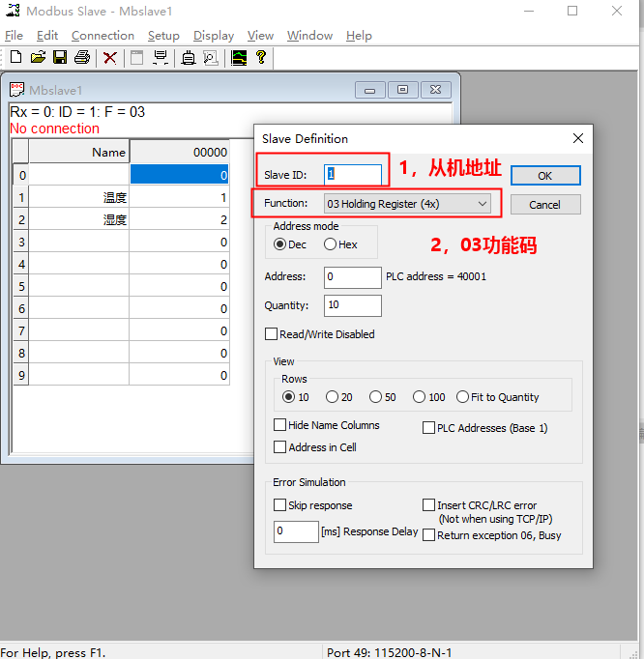Click the yellow question mark help icon
The height and width of the screenshot is (659, 644).
pos(261,57)
